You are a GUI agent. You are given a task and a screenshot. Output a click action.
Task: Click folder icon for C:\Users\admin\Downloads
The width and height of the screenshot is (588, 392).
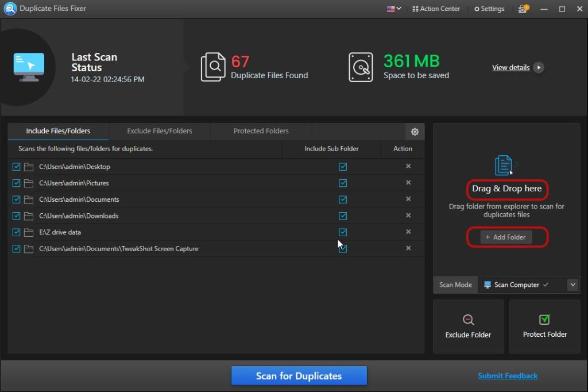tap(29, 216)
